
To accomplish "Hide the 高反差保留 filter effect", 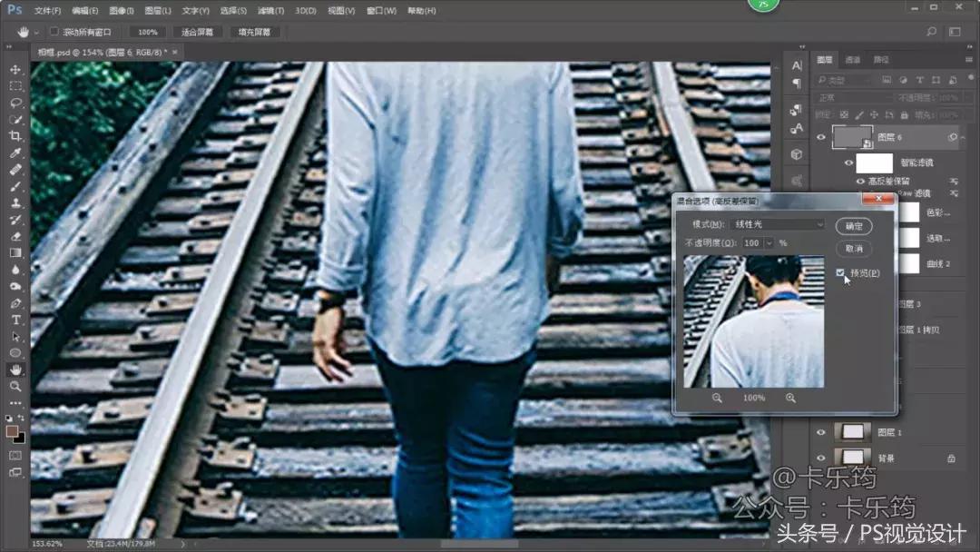I will [860, 181].
